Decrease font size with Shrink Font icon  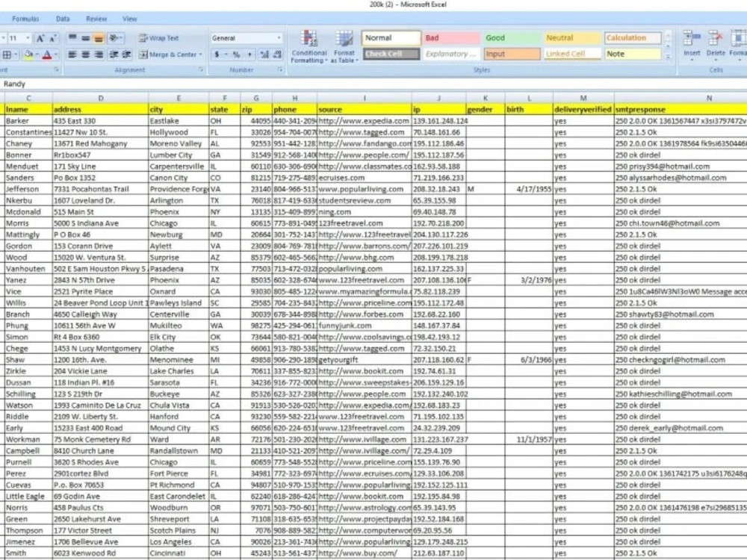tap(52, 38)
